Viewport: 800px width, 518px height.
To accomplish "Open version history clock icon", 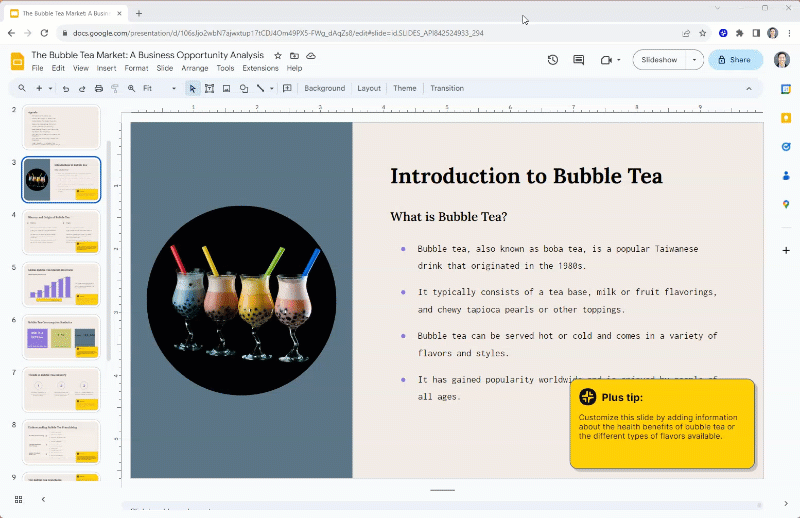I will (x=553, y=60).
